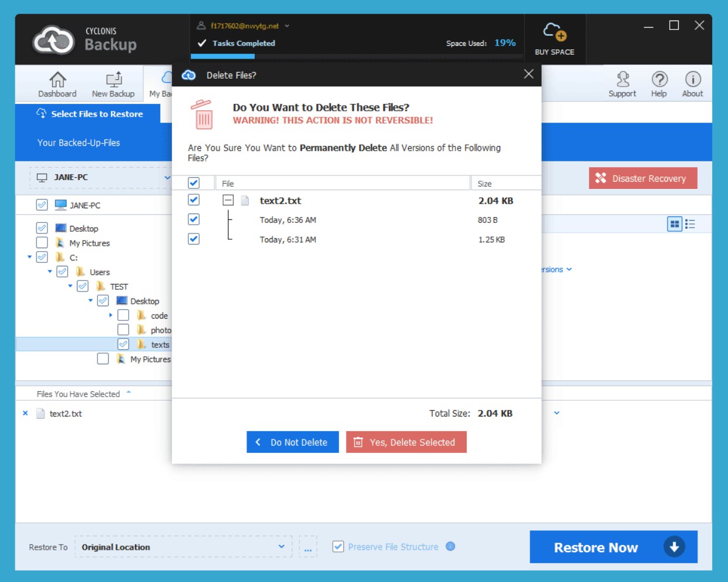This screenshot has width=728, height=582.
Task: Uncheck the Today 6:36 AM version
Action: click(194, 219)
